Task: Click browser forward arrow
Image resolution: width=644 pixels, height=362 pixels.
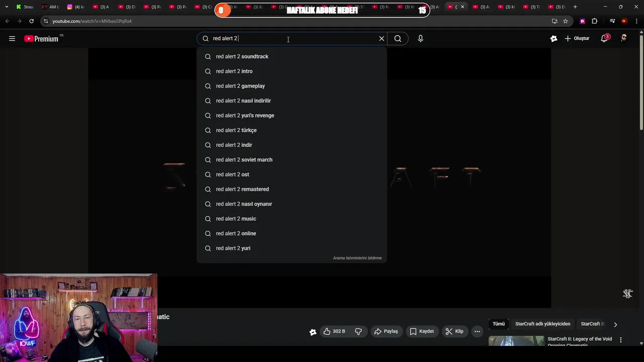Action: [x=19, y=21]
